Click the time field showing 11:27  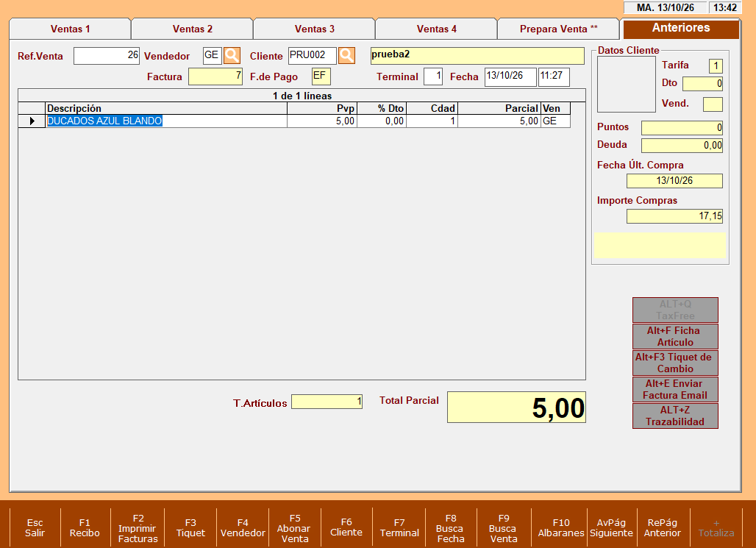[x=554, y=76]
